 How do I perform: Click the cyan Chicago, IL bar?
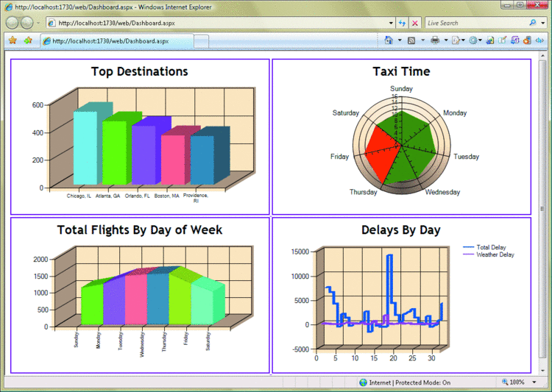coord(85,148)
